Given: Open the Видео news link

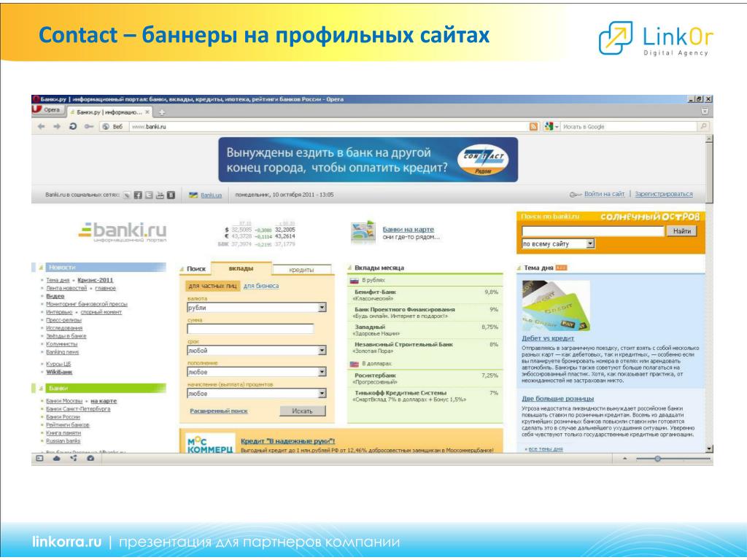Looking at the screenshot, I should (x=55, y=296).
